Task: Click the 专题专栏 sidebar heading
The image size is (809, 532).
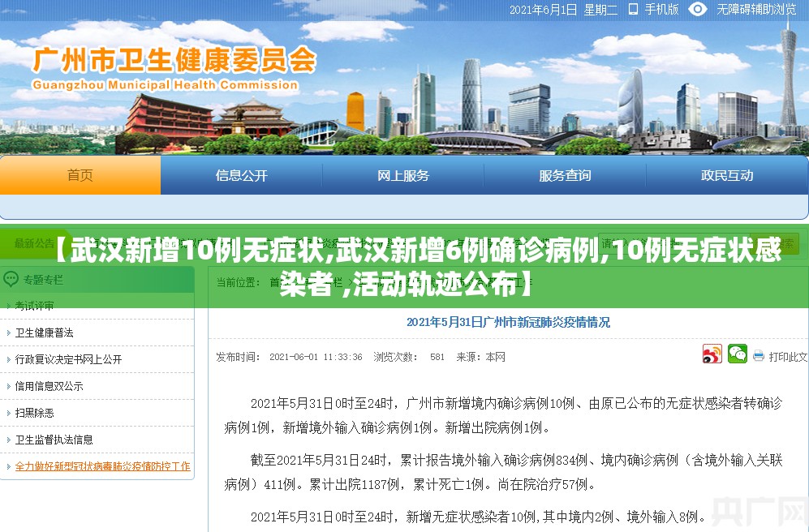Action: [x=43, y=280]
